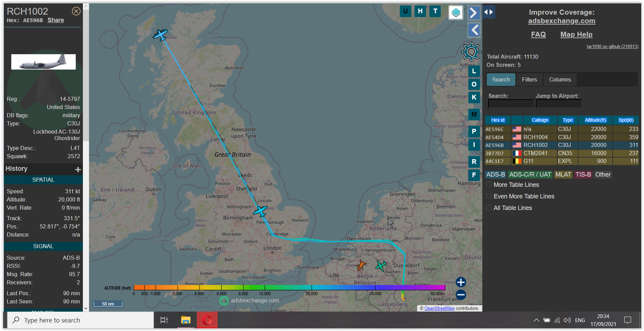
Task: Click the Search input field
Action: 511,104
